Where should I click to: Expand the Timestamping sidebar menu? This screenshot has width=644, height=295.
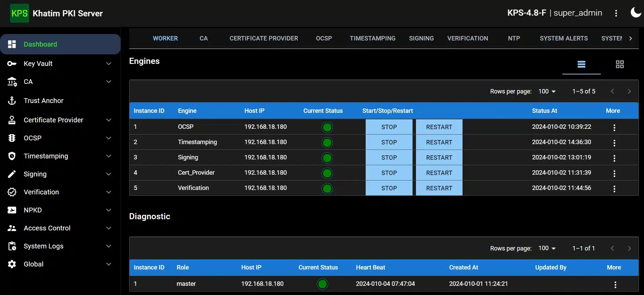tap(109, 156)
